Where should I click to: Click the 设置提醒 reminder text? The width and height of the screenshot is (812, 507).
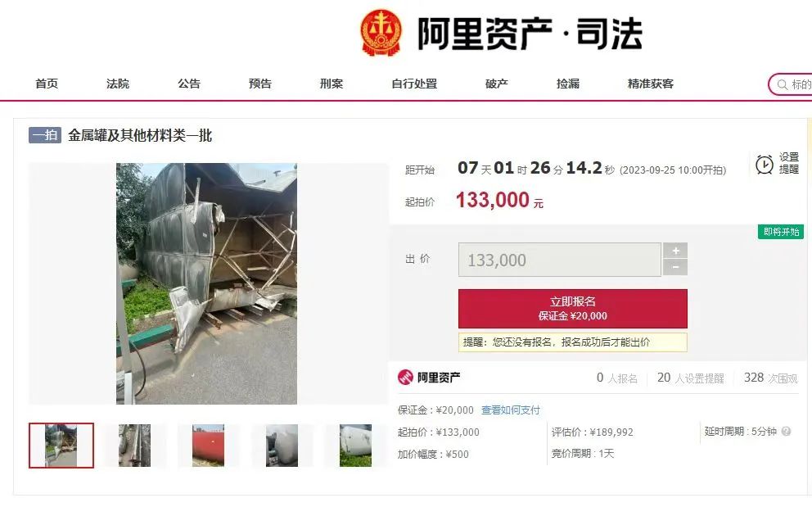(x=789, y=163)
